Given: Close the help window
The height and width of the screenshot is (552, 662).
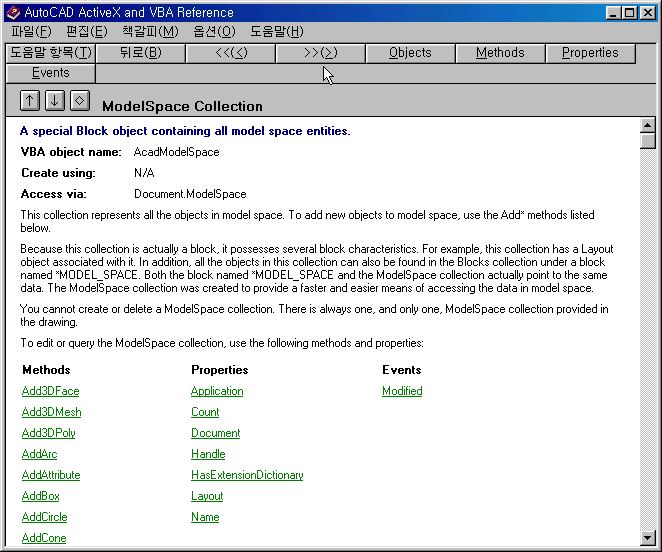Looking at the screenshot, I should (647, 13).
